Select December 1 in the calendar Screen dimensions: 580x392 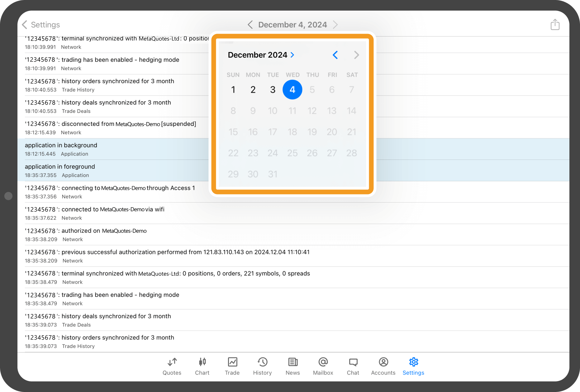(x=233, y=90)
